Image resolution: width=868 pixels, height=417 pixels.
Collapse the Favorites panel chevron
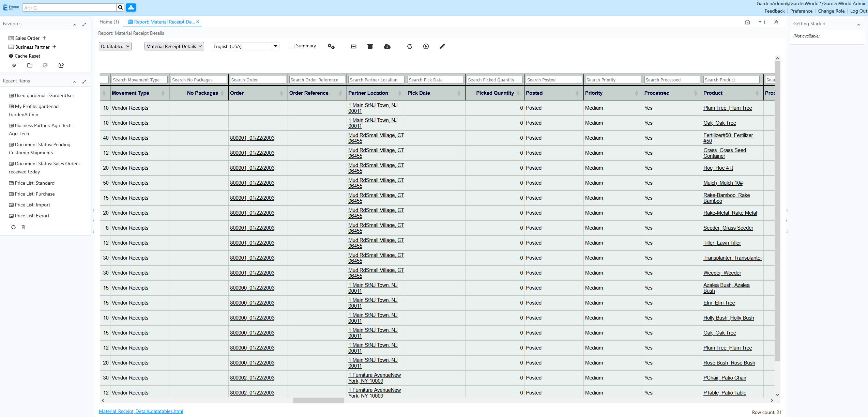pos(74,24)
